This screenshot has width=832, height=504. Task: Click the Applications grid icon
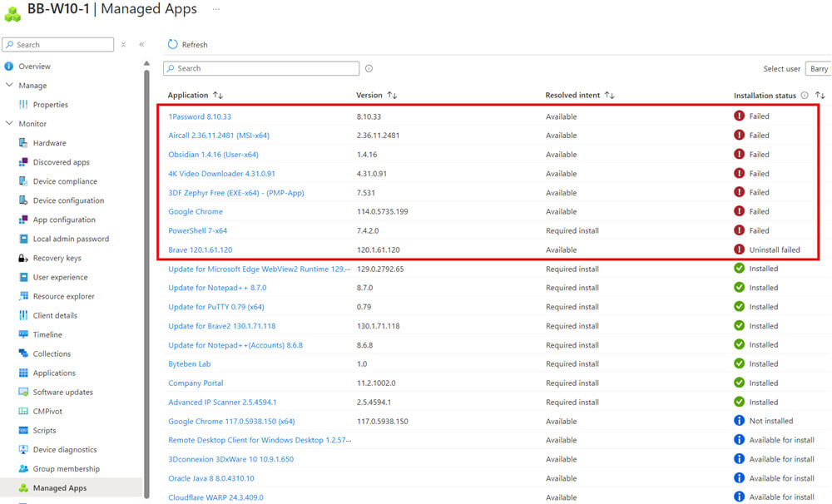23,373
